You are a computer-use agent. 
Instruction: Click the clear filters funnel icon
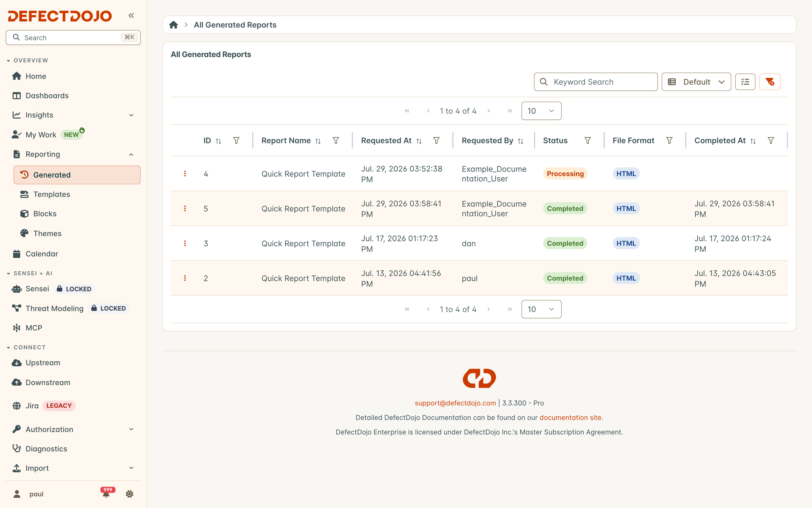click(770, 82)
